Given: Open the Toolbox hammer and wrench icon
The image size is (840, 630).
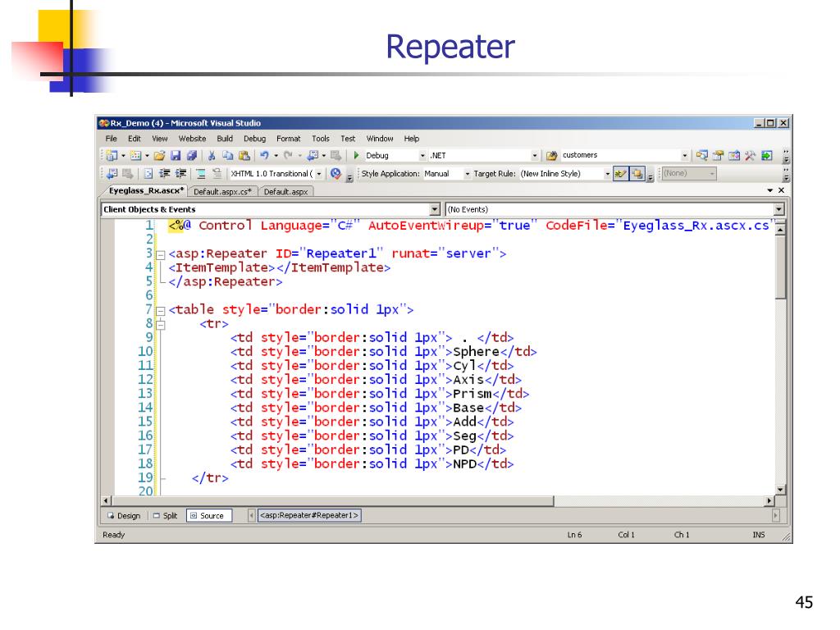Looking at the screenshot, I should tap(750, 155).
